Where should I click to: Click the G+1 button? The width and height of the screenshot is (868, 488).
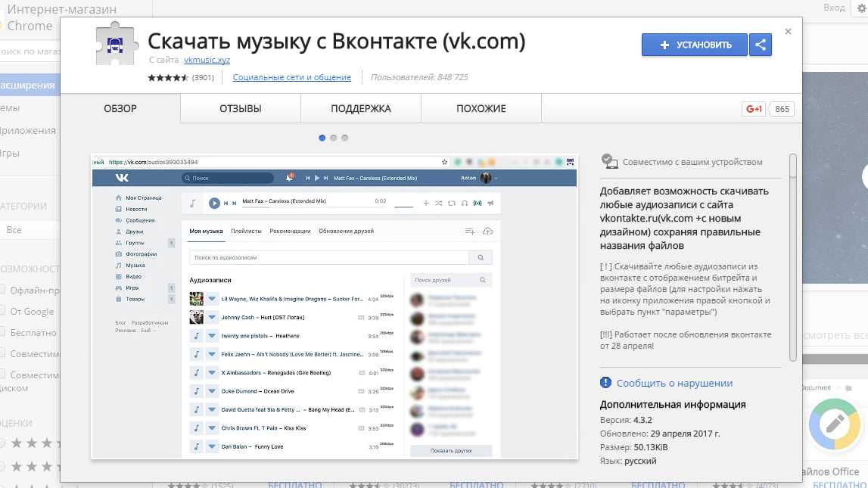pos(754,109)
